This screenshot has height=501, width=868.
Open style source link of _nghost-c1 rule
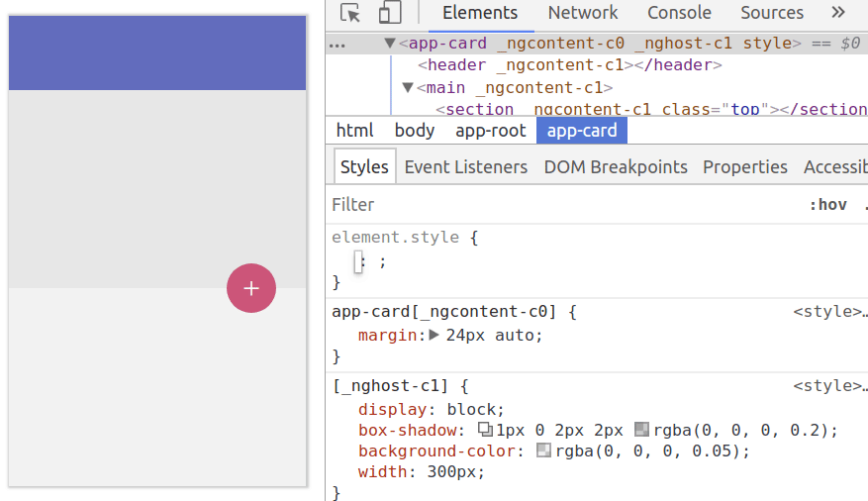click(829, 386)
